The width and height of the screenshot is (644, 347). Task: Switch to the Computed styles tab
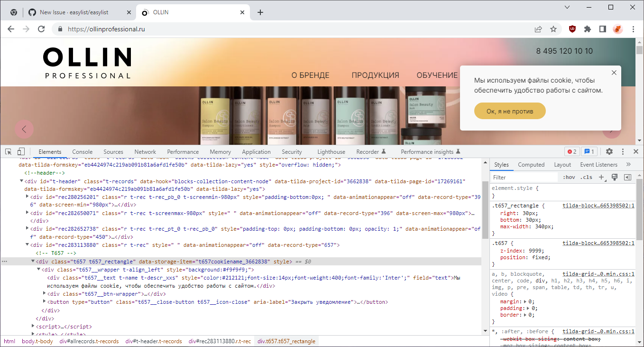pyautogui.click(x=531, y=165)
